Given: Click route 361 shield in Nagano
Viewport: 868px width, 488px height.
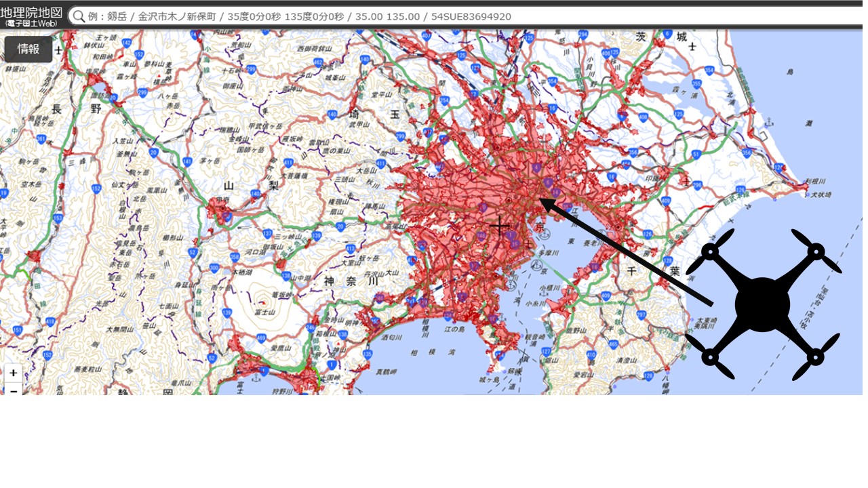Looking at the screenshot, I should [x=41, y=139].
